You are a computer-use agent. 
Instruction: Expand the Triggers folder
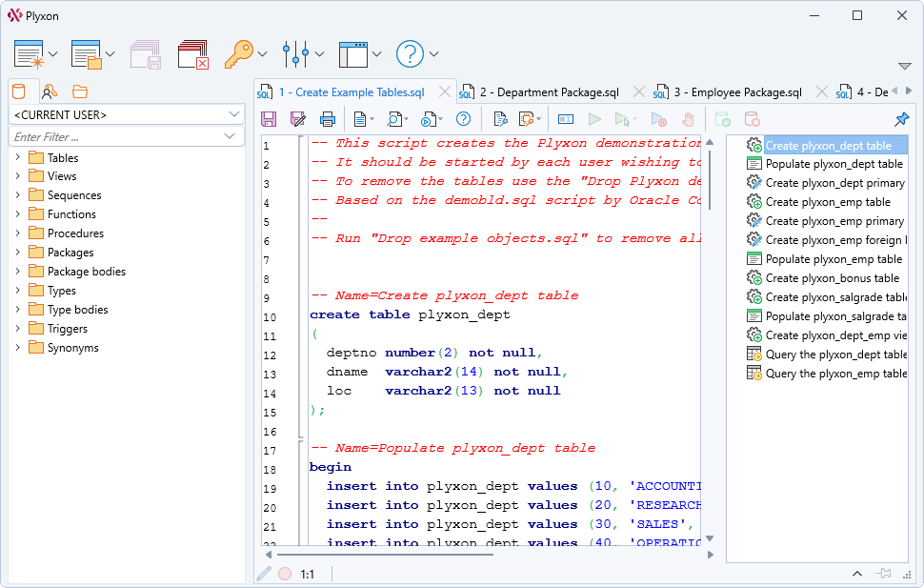tap(18, 329)
